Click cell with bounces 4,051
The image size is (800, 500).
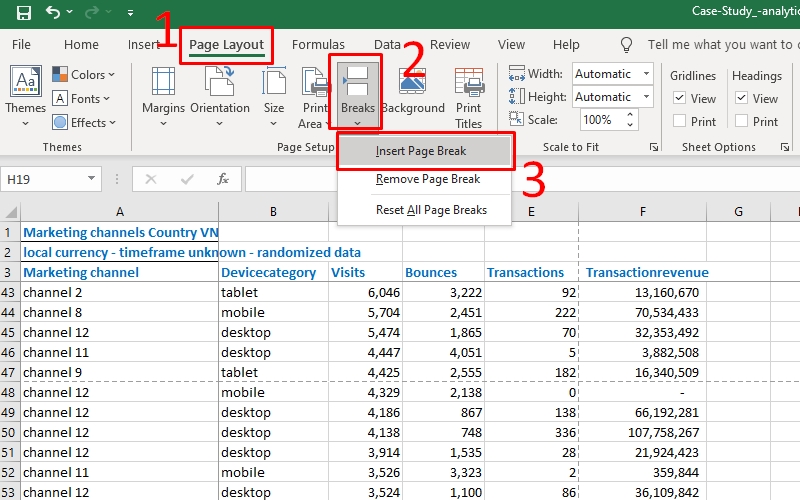(x=443, y=353)
